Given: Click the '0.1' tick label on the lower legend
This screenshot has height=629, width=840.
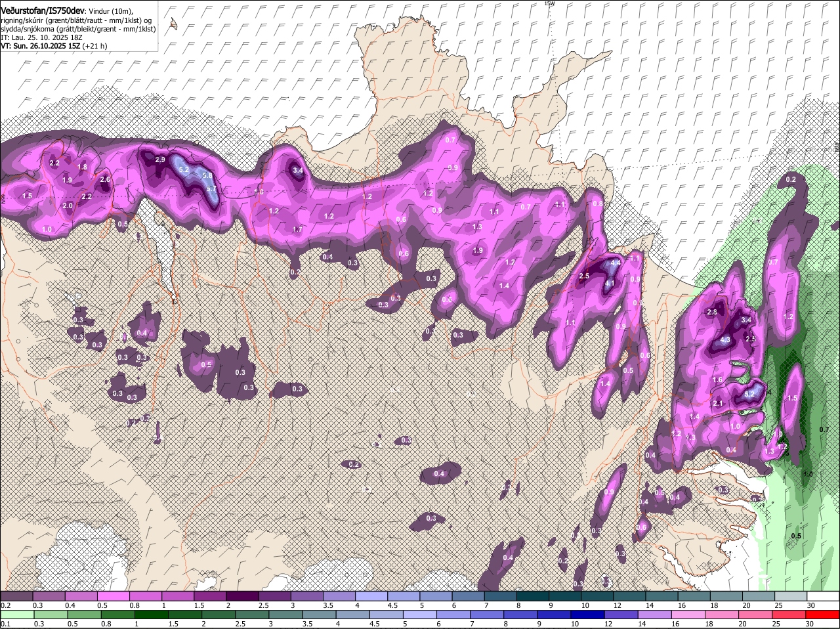Looking at the screenshot, I should (x=5, y=624).
